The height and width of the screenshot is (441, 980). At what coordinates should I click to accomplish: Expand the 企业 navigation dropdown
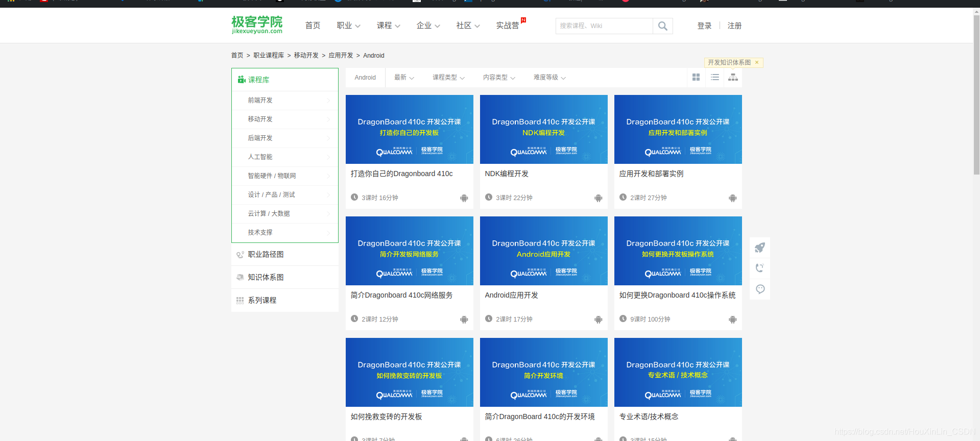pos(428,26)
